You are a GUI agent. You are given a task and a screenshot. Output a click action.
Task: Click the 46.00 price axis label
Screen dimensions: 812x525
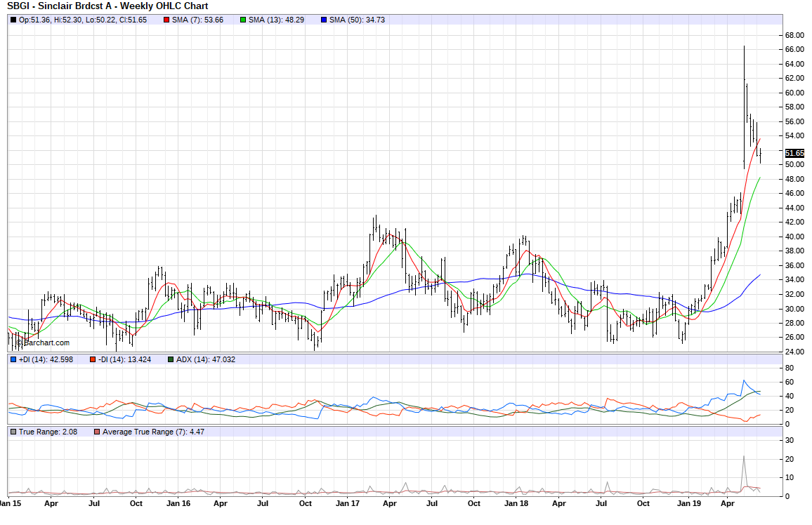(x=794, y=194)
